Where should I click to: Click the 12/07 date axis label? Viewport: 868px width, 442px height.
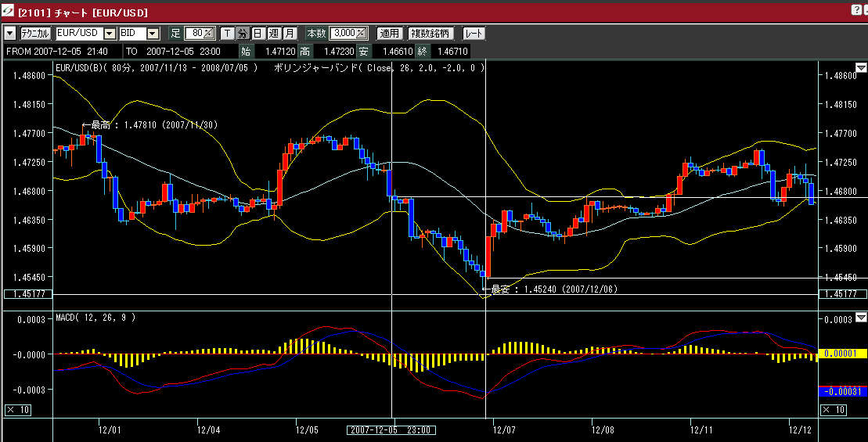(504, 429)
